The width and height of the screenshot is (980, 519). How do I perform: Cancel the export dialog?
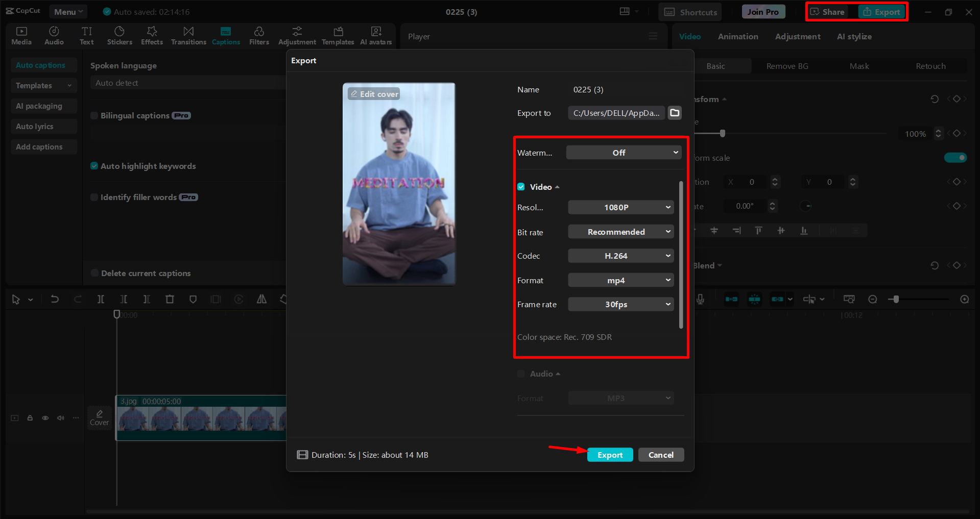click(x=661, y=454)
